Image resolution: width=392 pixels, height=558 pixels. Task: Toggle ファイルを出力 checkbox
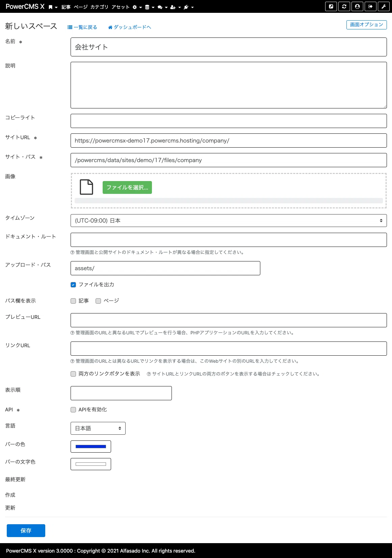coord(73,285)
